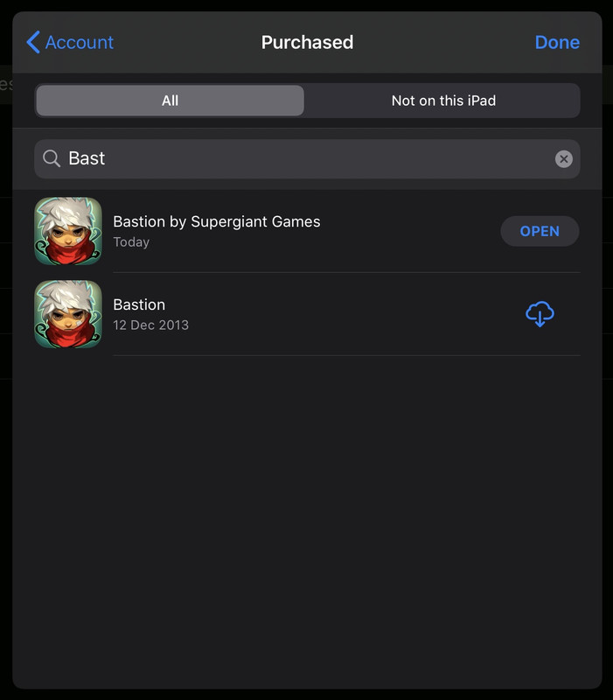Tap the back chevron beside Account

pos(33,42)
